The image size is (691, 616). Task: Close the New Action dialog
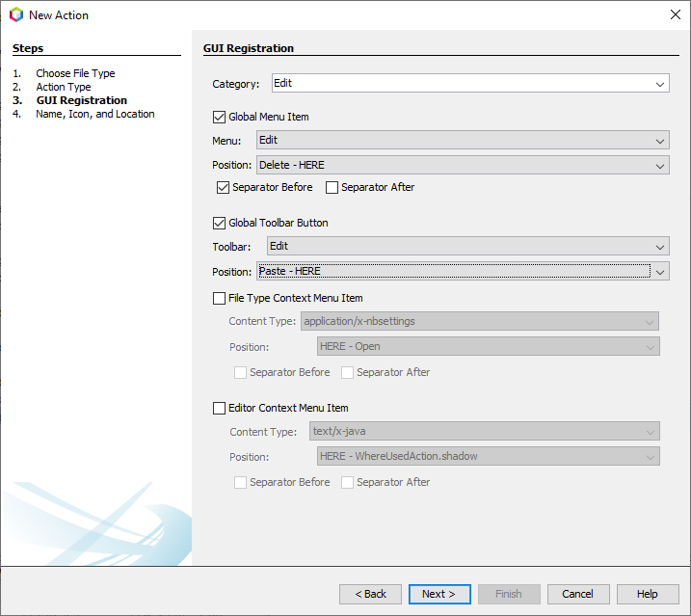click(x=674, y=14)
